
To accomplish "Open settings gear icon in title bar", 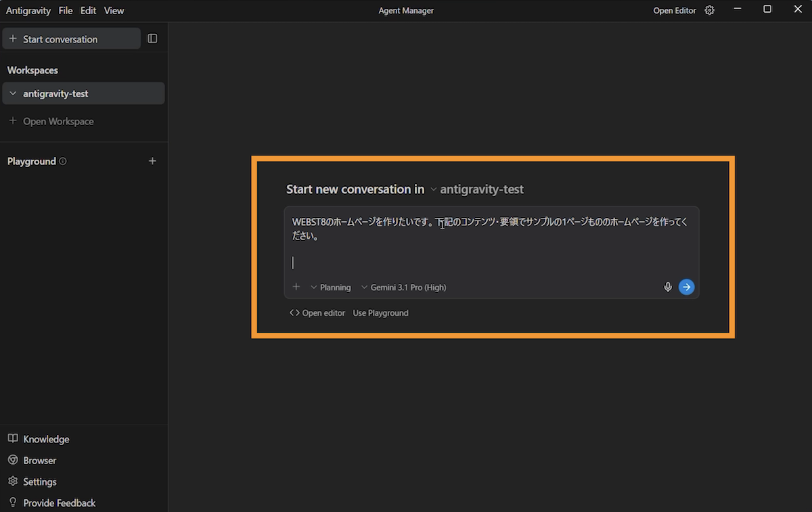I will [709, 10].
